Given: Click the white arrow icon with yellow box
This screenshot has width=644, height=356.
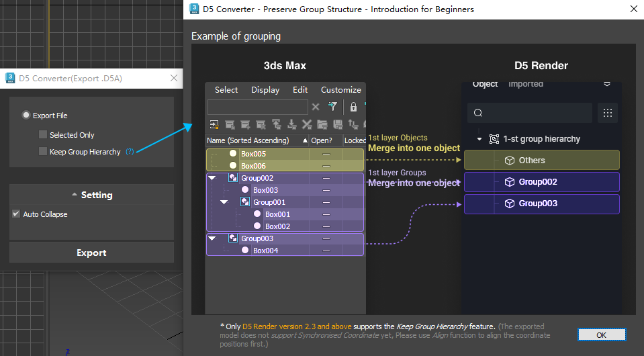Looking at the screenshot, I should point(214,124).
